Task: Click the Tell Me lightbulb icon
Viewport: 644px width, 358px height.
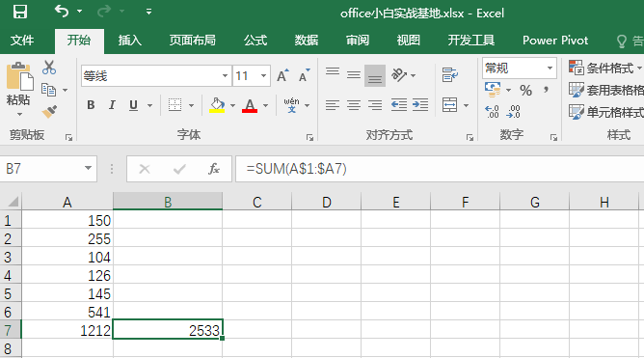Action: click(x=622, y=41)
